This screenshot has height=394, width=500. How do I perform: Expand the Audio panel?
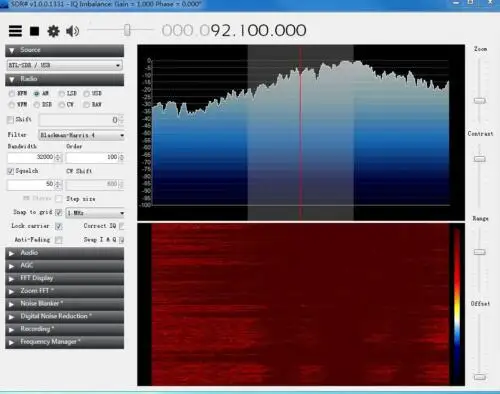(64, 253)
